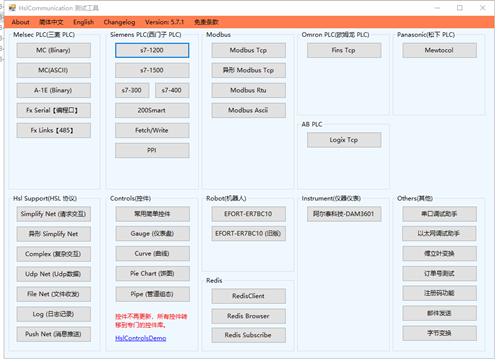Select the s7-300 button

point(132,90)
